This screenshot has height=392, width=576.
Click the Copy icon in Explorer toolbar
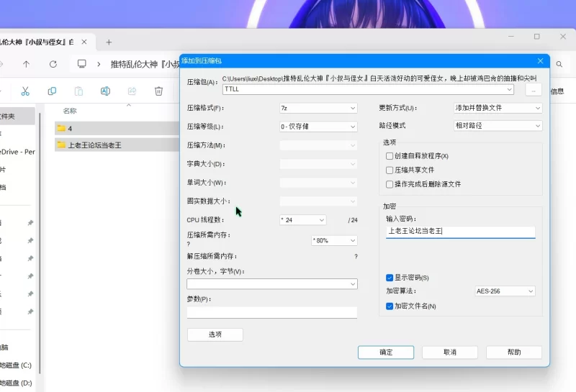coord(52,91)
